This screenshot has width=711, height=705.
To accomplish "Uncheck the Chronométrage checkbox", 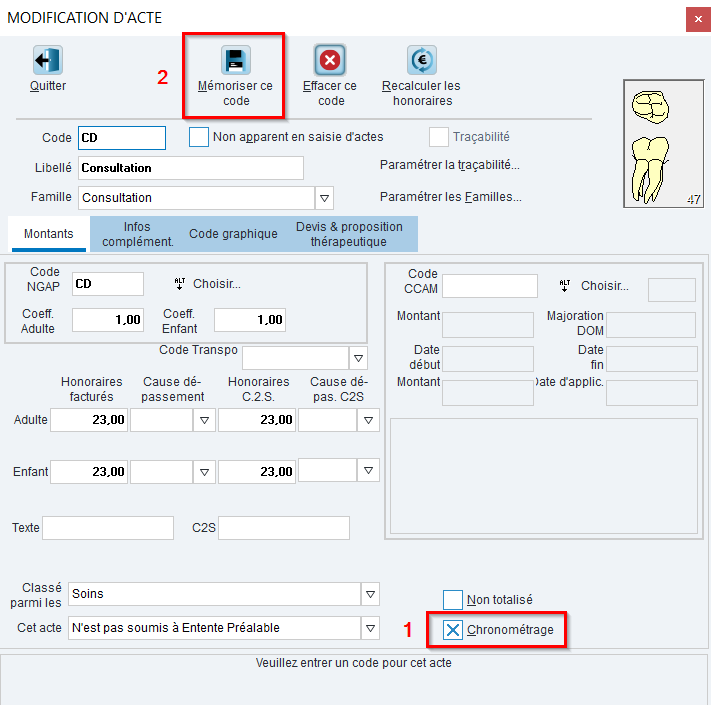I will pyautogui.click(x=453, y=630).
